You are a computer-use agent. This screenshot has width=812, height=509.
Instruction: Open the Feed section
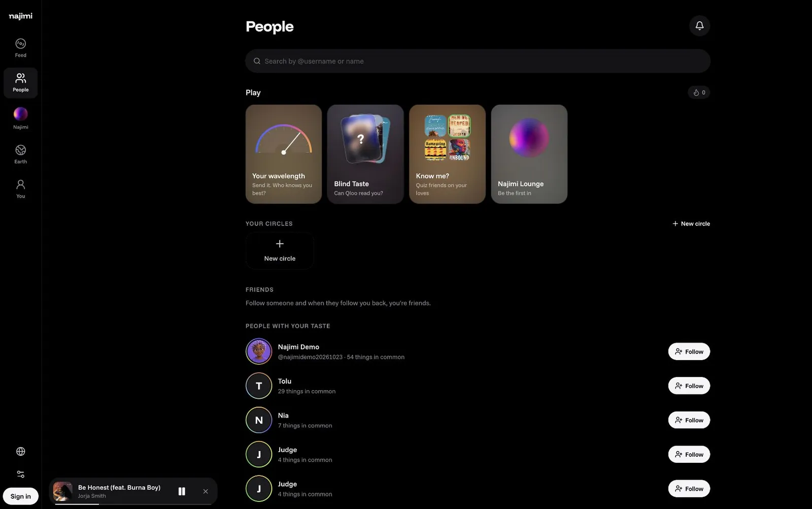[20, 48]
